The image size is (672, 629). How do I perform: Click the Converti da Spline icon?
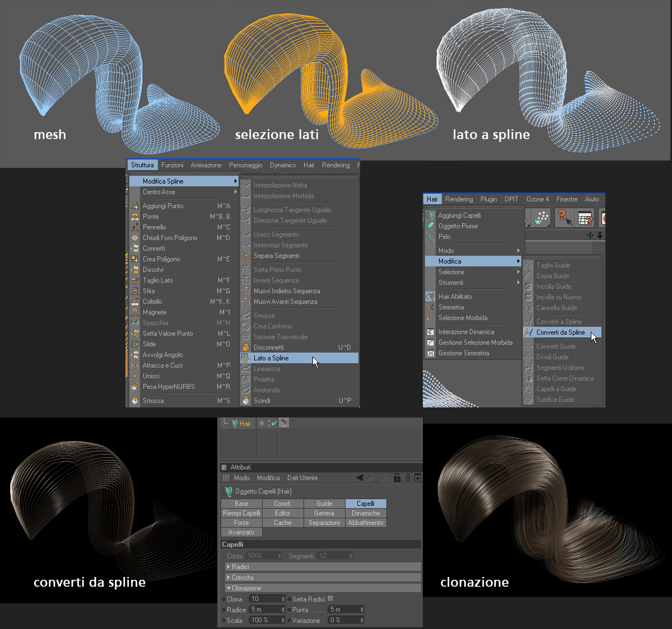[529, 332]
